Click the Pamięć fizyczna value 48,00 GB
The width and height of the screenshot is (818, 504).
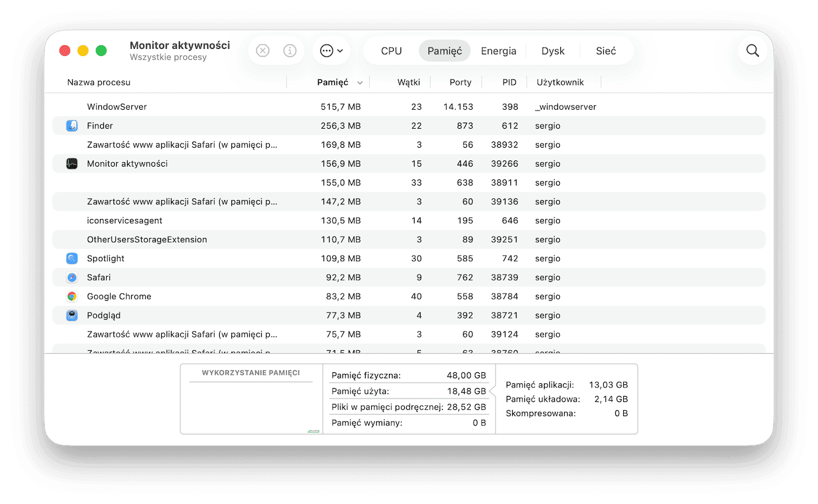466,375
